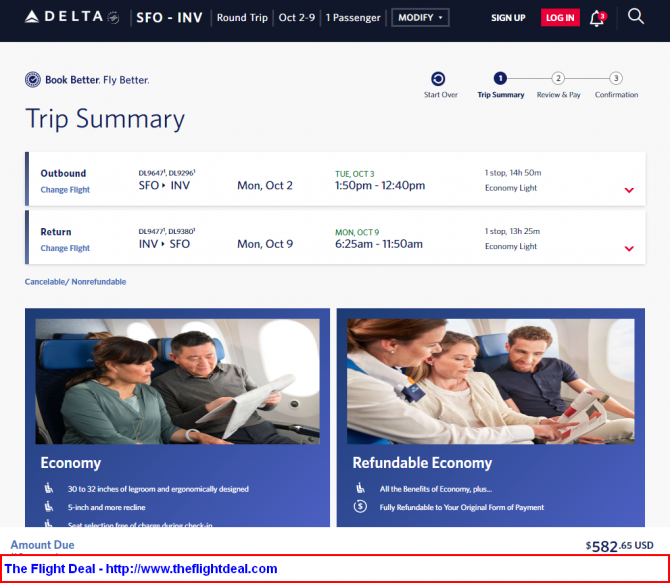Screen dimensions: 670x583
Task: Click the SFO - INV route in header
Action: coord(169,18)
